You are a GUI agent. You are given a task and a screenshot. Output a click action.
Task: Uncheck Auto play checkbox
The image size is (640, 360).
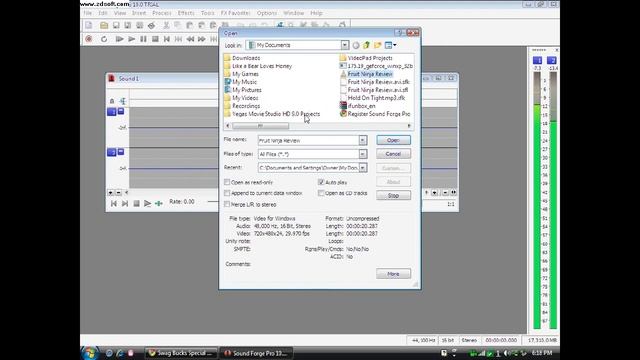[x=321, y=182]
